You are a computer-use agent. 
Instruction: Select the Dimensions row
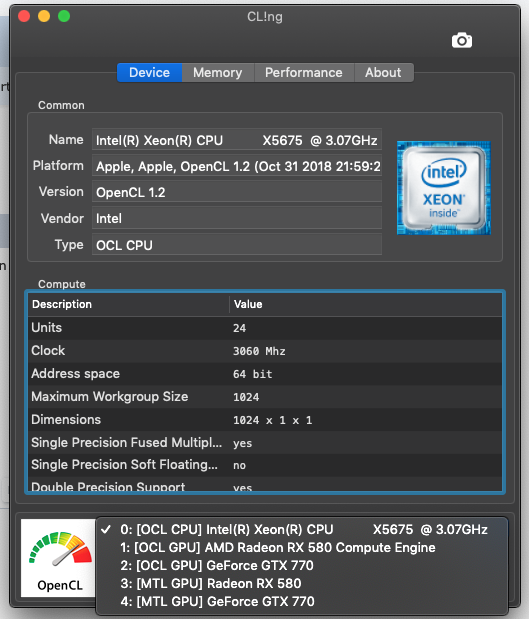(265, 420)
